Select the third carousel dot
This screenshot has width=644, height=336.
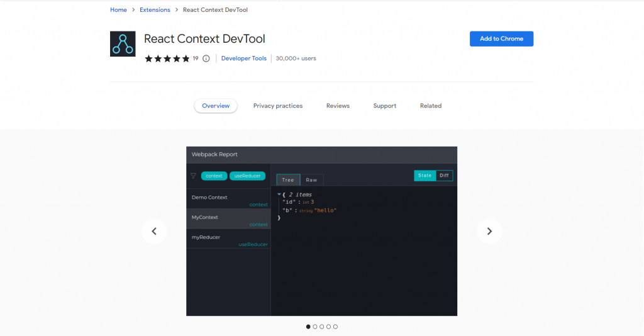click(321, 327)
